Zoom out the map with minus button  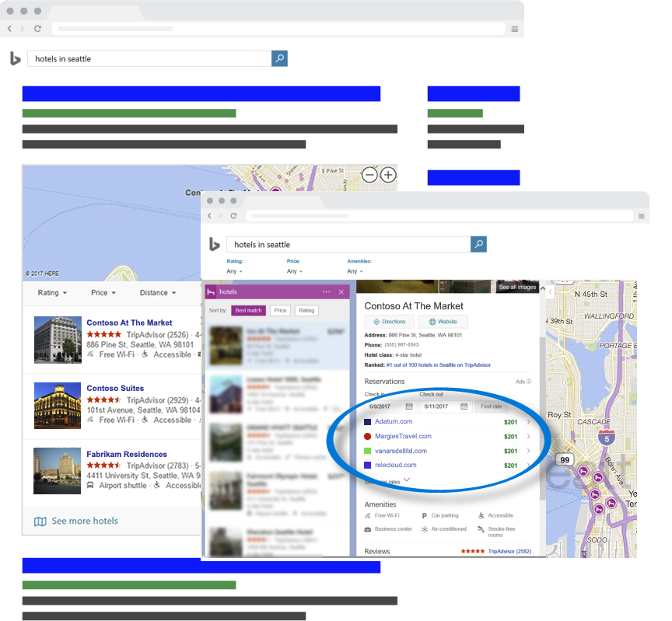[x=369, y=175]
